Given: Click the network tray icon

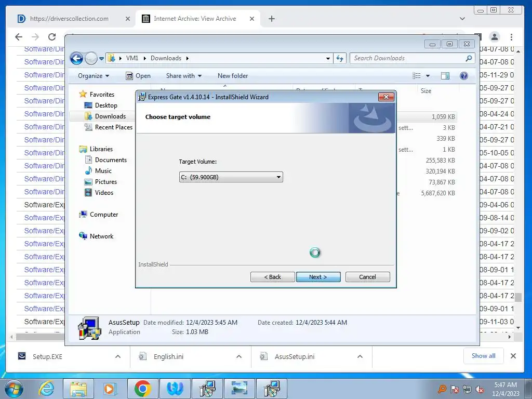Looking at the screenshot, I should click(x=467, y=390).
